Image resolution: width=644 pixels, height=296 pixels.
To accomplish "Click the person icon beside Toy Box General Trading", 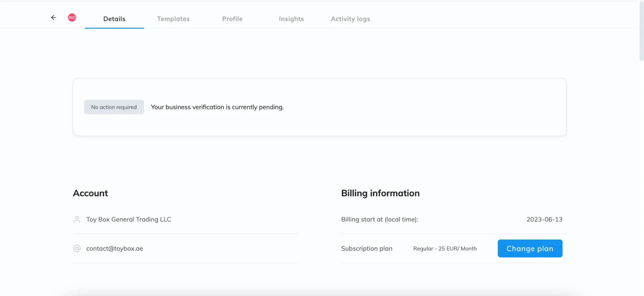I will point(77,219).
